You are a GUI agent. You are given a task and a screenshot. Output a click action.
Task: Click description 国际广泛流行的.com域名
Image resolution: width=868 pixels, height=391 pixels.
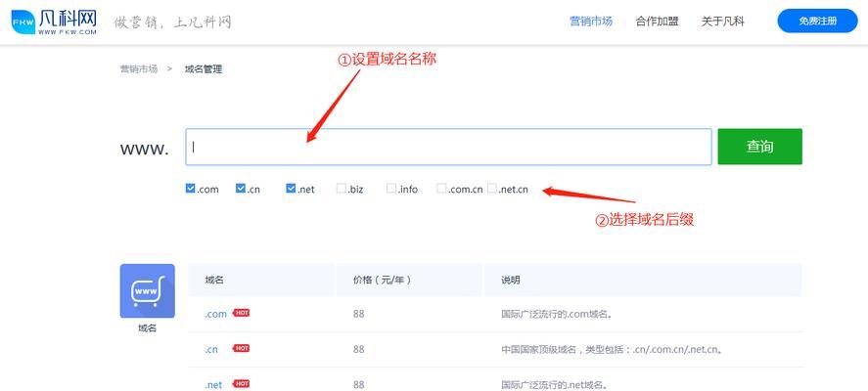560,314
